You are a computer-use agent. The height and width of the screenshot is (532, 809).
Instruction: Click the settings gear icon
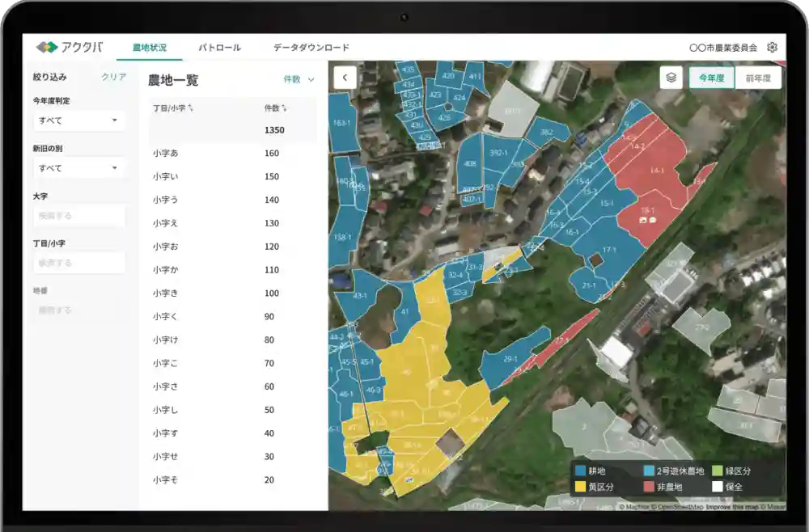pos(772,48)
